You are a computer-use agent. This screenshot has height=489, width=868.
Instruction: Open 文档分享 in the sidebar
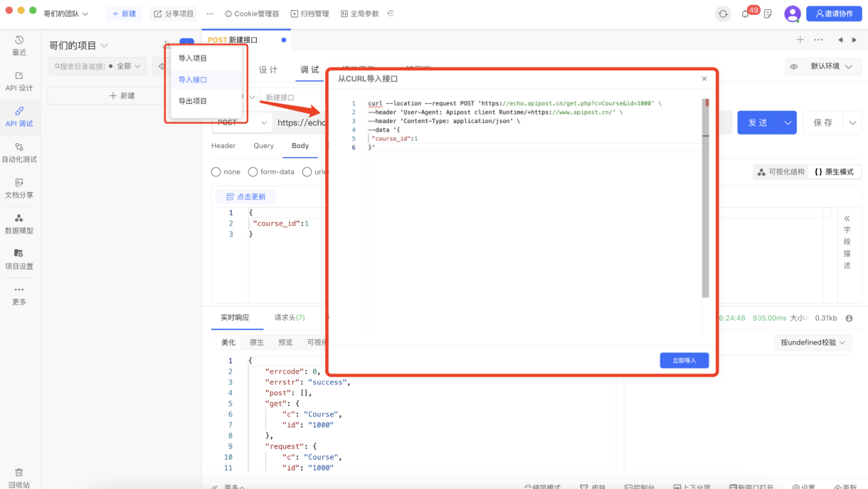click(x=19, y=188)
